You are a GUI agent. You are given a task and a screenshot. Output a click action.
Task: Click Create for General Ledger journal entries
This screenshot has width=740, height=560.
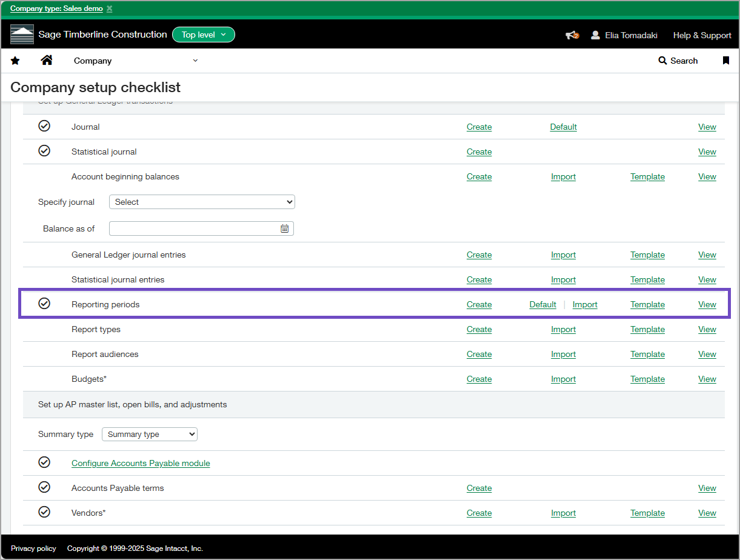[479, 255]
